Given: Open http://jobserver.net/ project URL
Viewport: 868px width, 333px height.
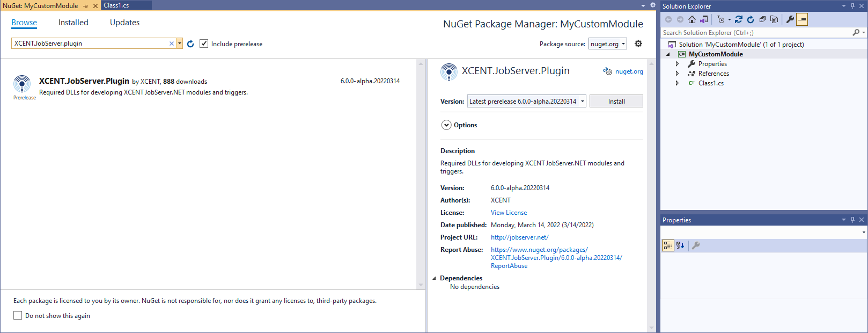Looking at the screenshot, I should pyautogui.click(x=520, y=237).
